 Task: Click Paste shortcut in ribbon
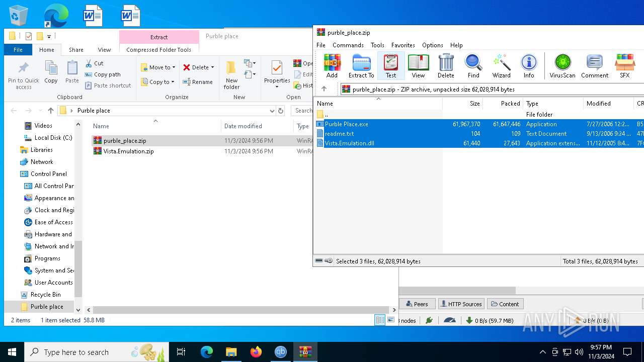[108, 85]
